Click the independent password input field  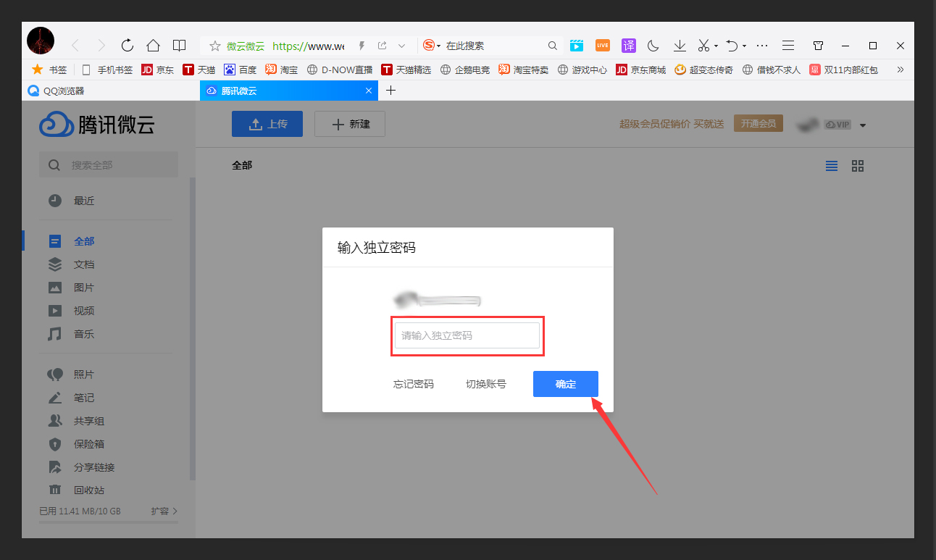pyautogui.click(x=467, y=335)
